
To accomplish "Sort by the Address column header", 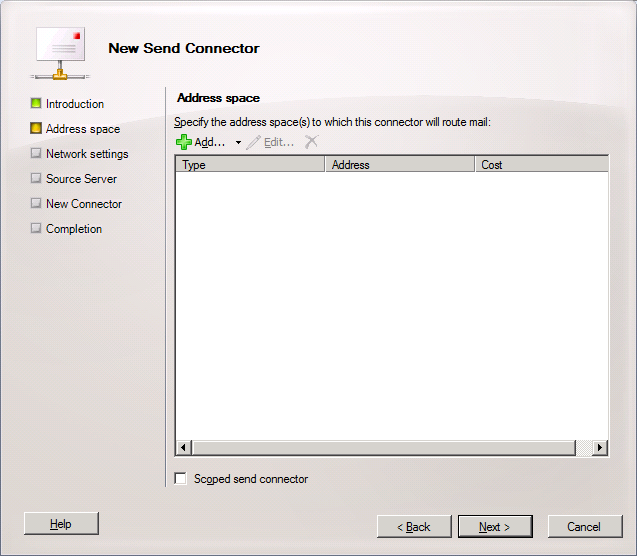I will (x=400, y=165).
